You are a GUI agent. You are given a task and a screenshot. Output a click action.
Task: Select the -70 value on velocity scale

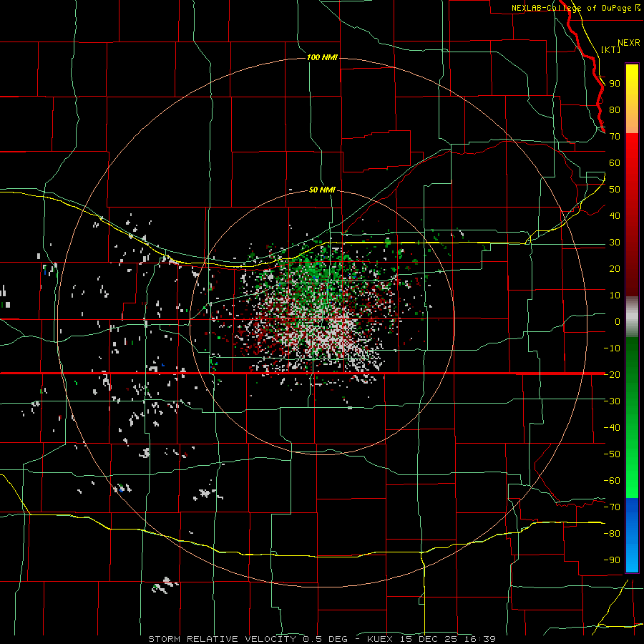click(x=612, y=507)
